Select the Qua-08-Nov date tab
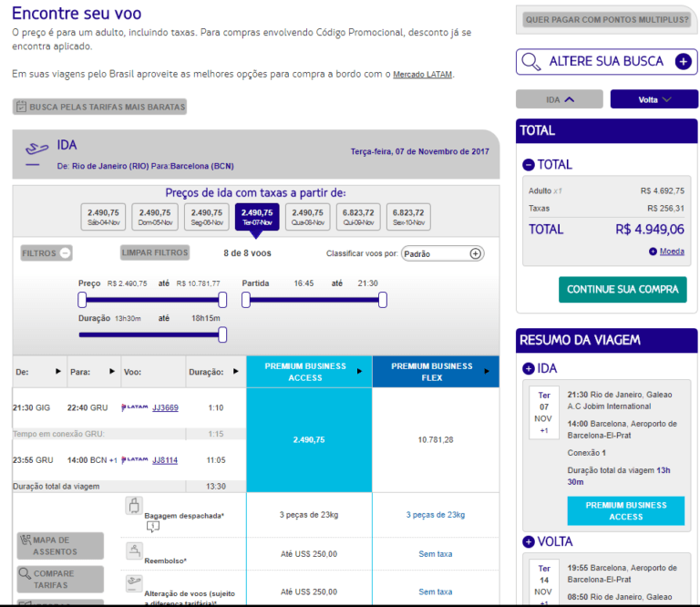The image size is (700, 607). pyautogui.click(x=307, y=216)
